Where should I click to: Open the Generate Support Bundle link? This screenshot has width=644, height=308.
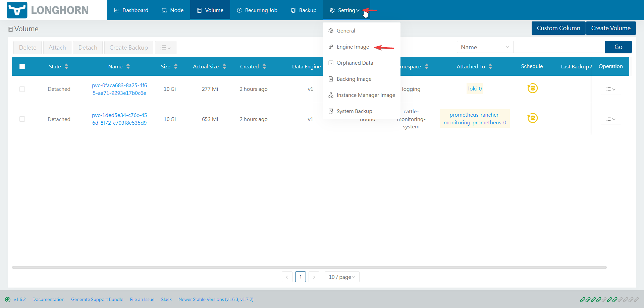pyautogui.click(x=97, y=300)
